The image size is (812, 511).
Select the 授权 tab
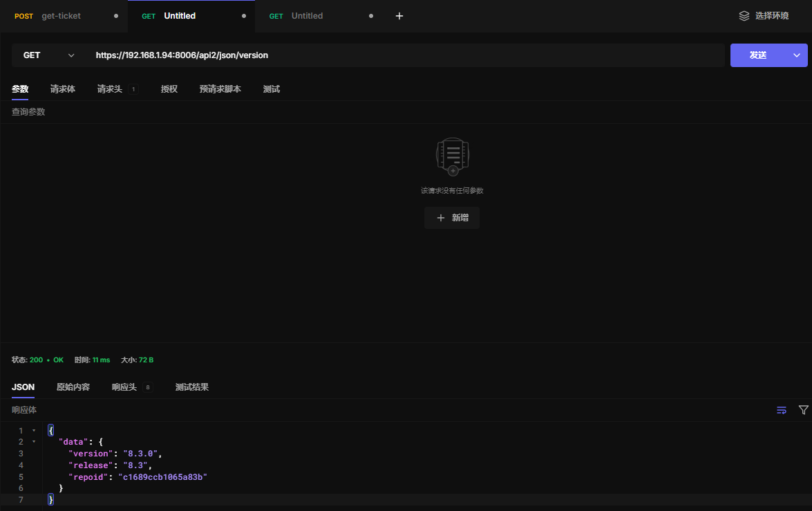click(169, 89)
